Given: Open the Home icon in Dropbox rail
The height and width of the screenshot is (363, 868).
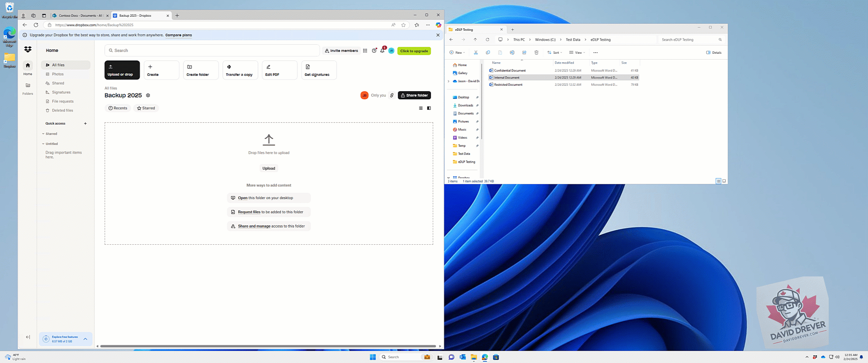Looking at the screenshot, I should tap(28, 65).
